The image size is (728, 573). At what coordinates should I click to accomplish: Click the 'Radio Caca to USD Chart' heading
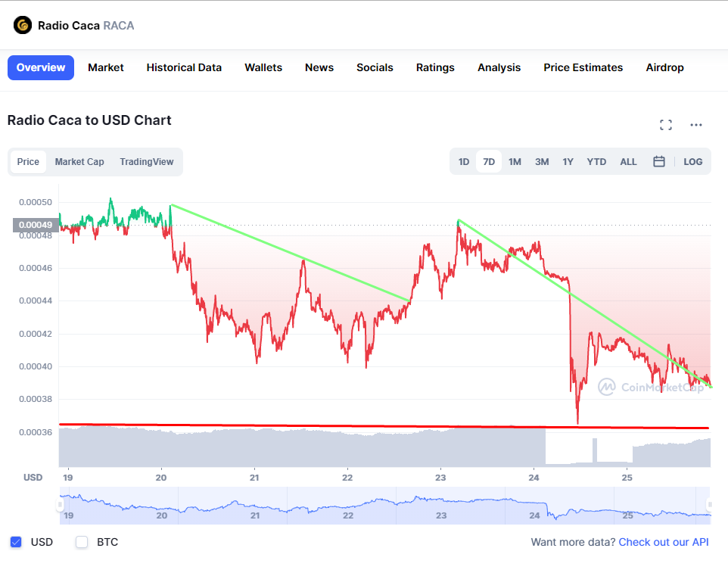[89, 120]
